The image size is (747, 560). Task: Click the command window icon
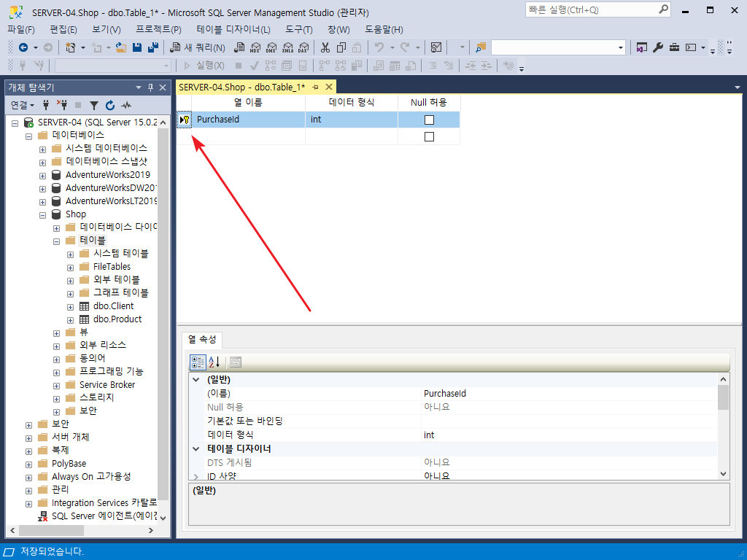coord(690,47)
